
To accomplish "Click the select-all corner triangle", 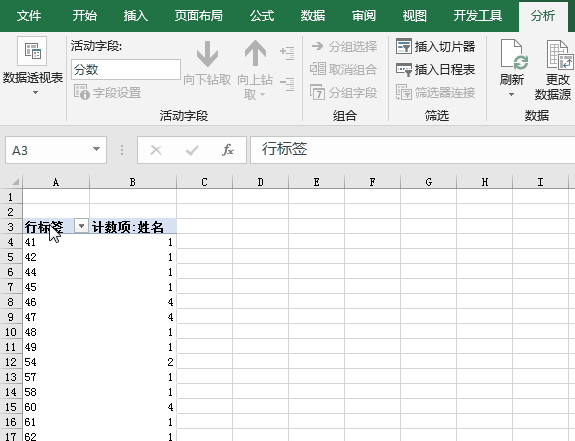I will 15,182.
